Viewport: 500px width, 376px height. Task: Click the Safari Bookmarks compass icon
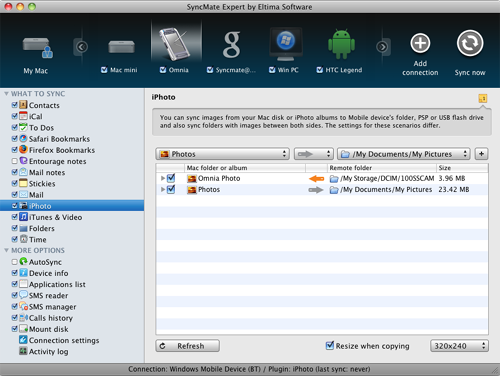(23, 138)
